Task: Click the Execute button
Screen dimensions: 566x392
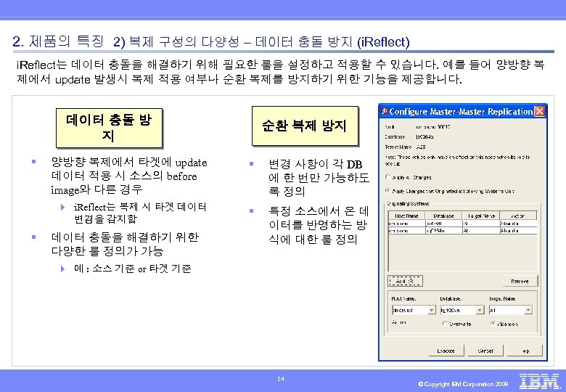Action: click(x=446, y=351)
